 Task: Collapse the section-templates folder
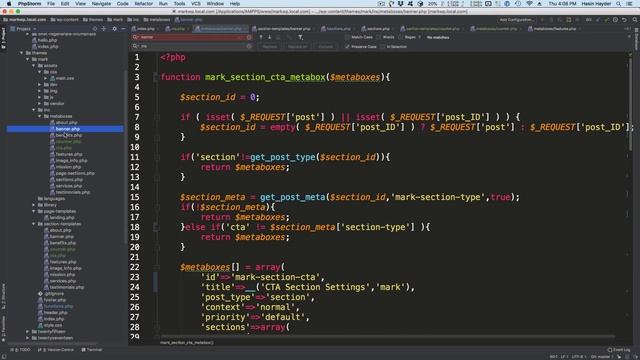click(x=34, y=224)
